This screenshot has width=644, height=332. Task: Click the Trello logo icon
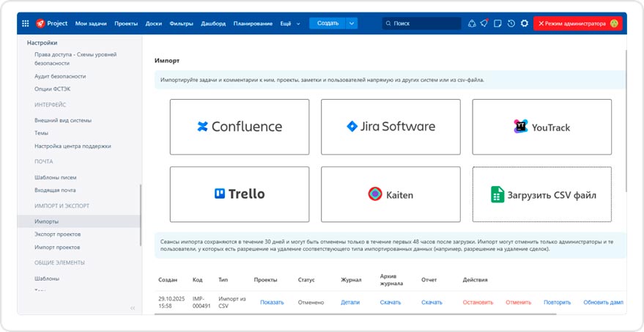pos(220,193)
